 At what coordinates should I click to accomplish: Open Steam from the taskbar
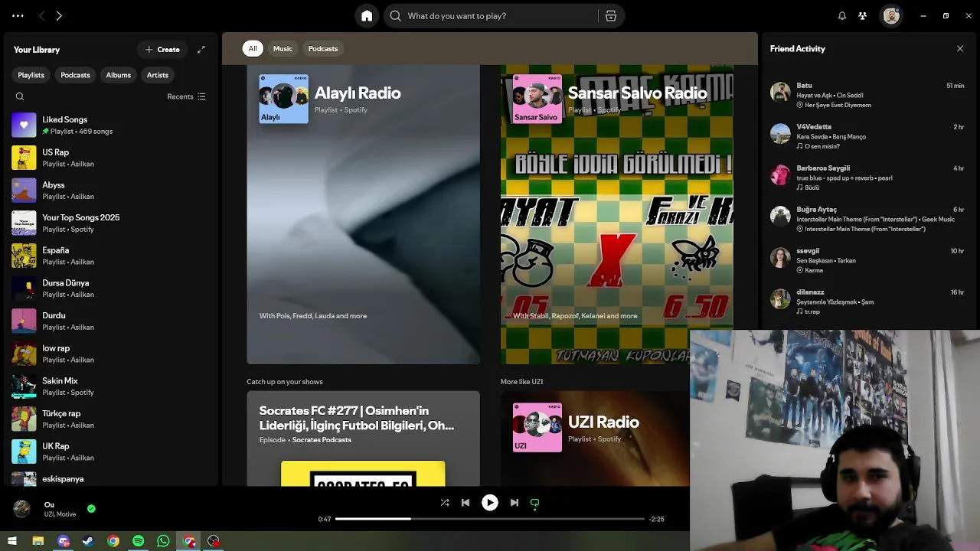point(88,541)
